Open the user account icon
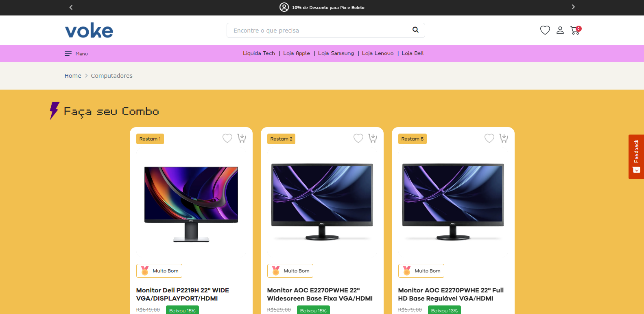This screenshot has height=314, width=644. [x=560, y=30]
